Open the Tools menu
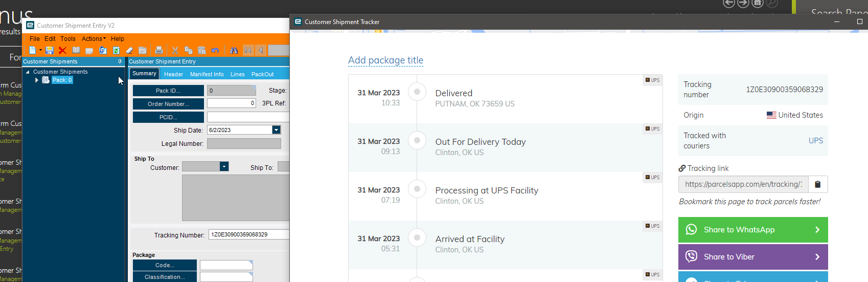 68,39
